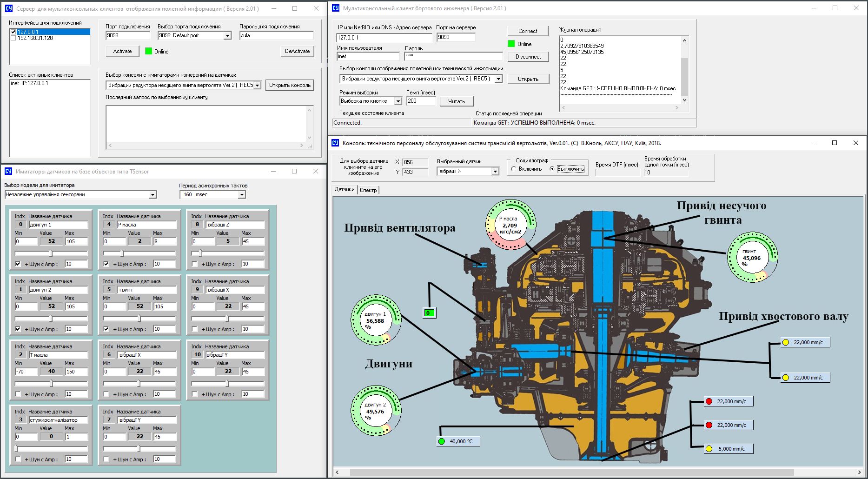Click the server's green Online status indicator
Viewport: 868px width, 479px height.
click(149, 51)
